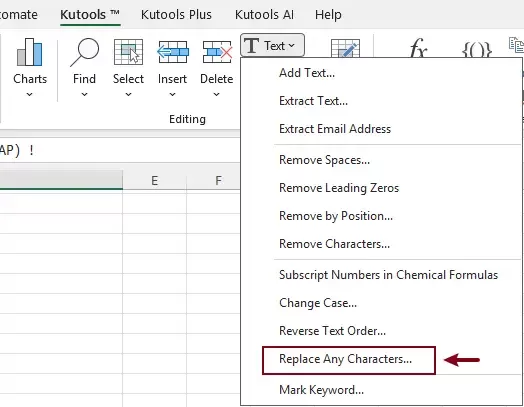Expand the Delete dropdown chevron
524x407 pixels.
(x=217, y=95)
